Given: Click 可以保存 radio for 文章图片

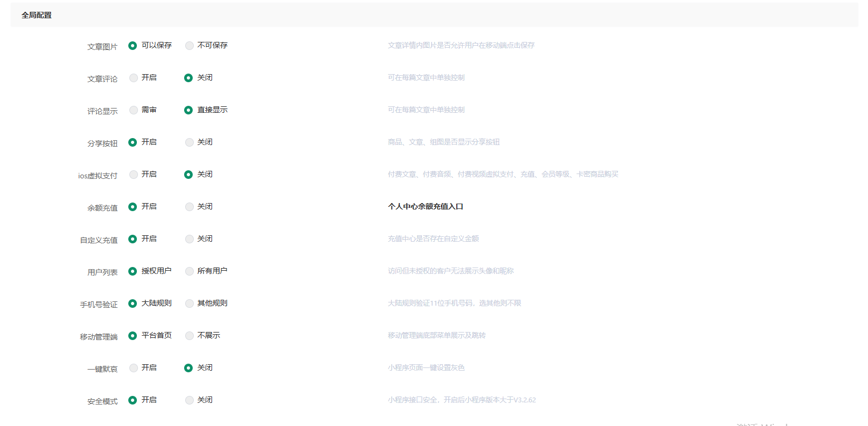Looking at the screenshot, I should tap(133, 46).
